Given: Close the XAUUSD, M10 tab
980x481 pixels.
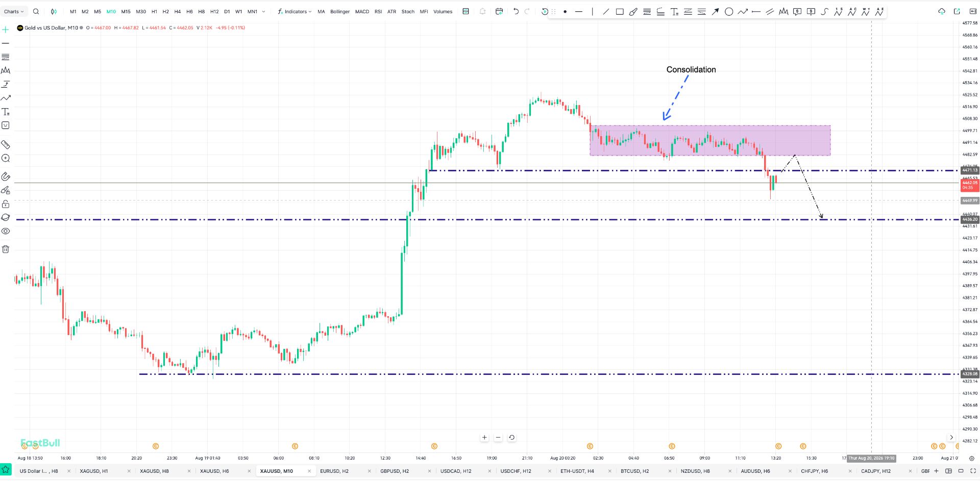Looking at the screenshot, I should pyautogui.click(x=309, y=471).
